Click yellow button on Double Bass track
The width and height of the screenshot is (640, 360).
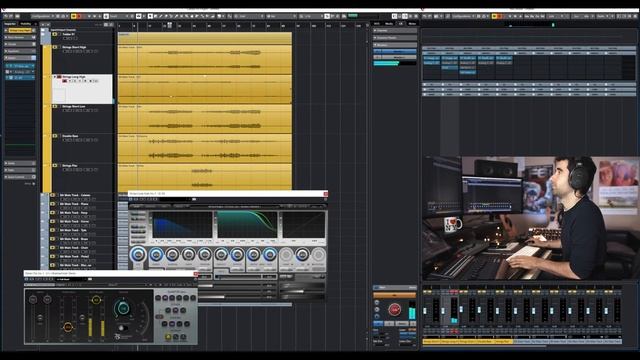pyautogui.click(x=55, y=136)
